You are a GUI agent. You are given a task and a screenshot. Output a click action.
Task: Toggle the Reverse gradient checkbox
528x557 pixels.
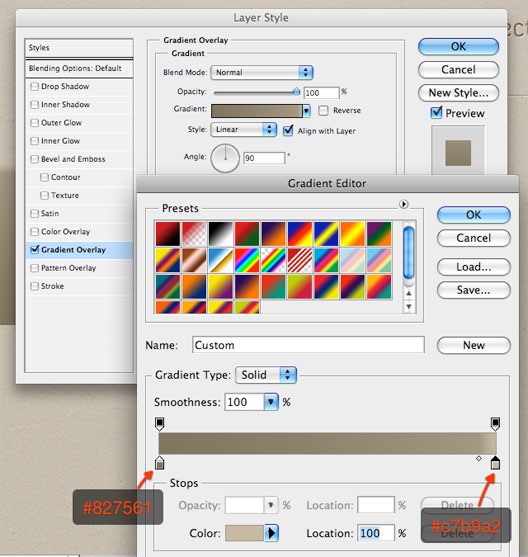click(323, 110)
